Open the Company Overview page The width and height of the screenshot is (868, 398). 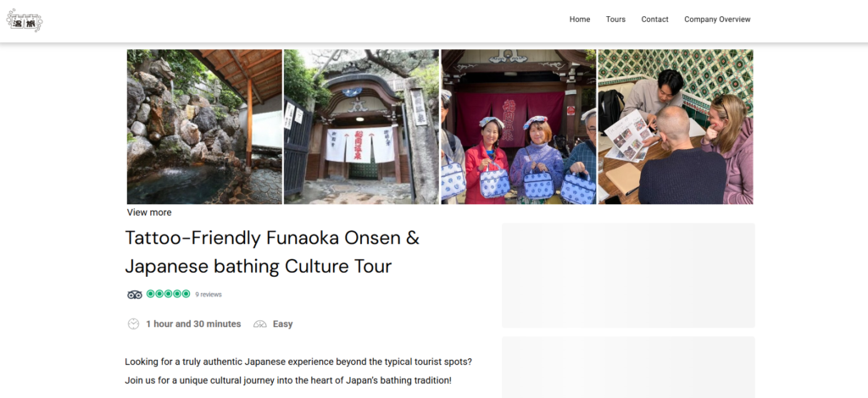(717, 19)
